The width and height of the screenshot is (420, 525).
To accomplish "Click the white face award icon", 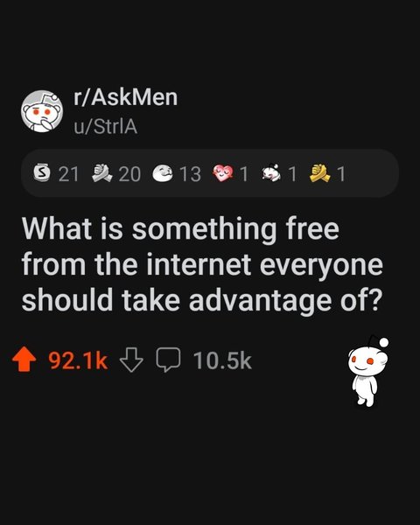I will tap(163, 173).
